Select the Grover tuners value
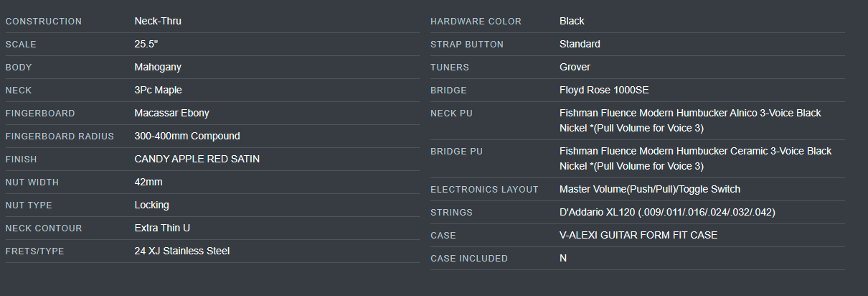 pyautogui.click(x=575, y=67)
